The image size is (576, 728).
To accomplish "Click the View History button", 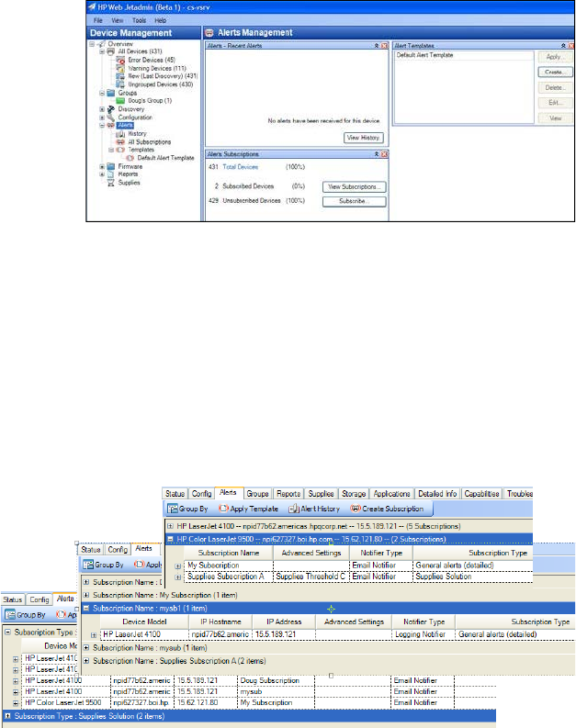I will point(363,138).
